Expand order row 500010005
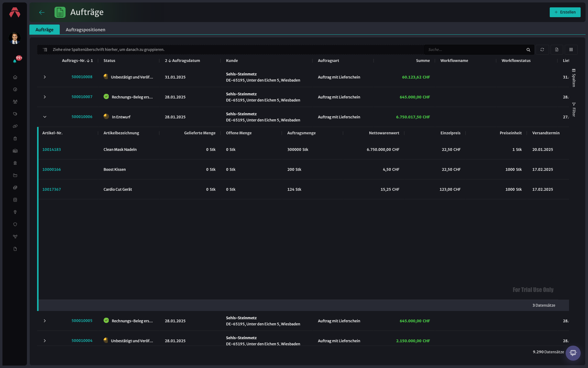The height and width of the screenshot is (368, 588). click(x=45, y=321)
